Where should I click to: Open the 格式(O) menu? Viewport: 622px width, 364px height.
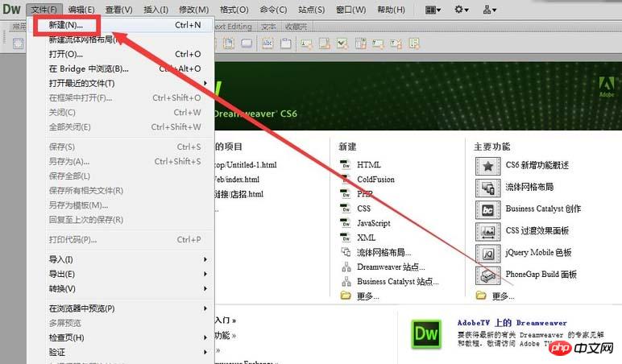pyautogui.click(x=234, y=10)
